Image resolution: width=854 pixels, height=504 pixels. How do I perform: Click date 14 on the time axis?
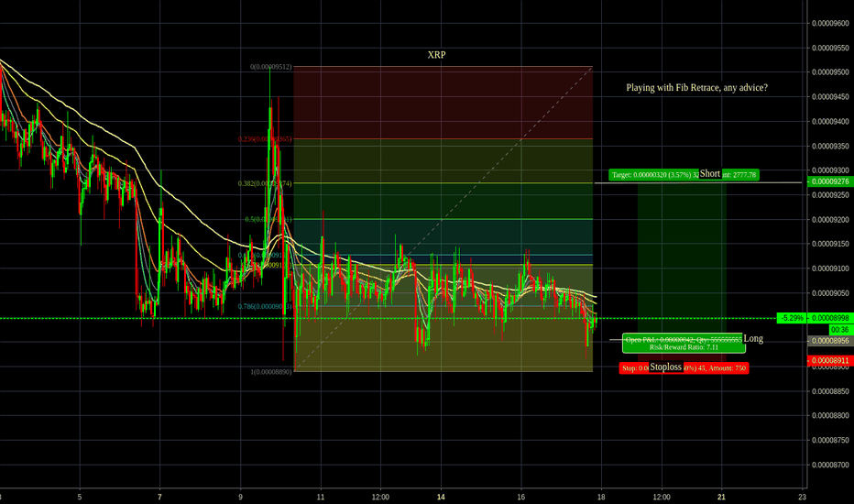(441, 497)
